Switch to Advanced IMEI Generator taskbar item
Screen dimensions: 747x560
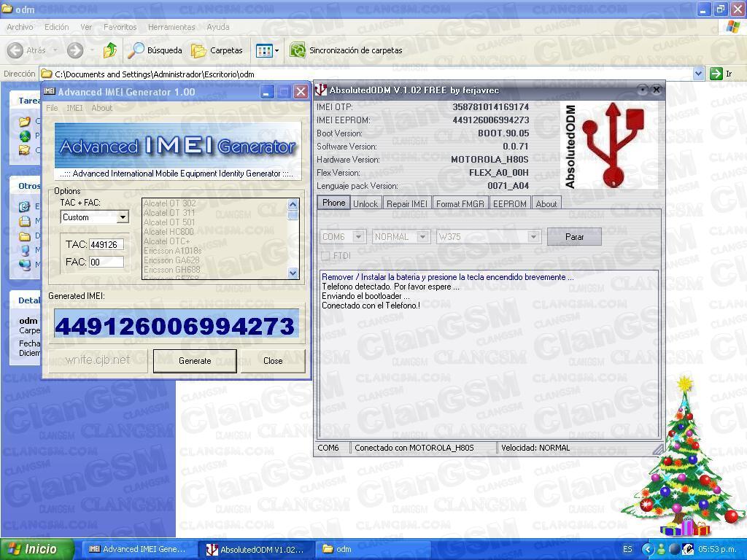pyautogui.click(x=138, y=549)
